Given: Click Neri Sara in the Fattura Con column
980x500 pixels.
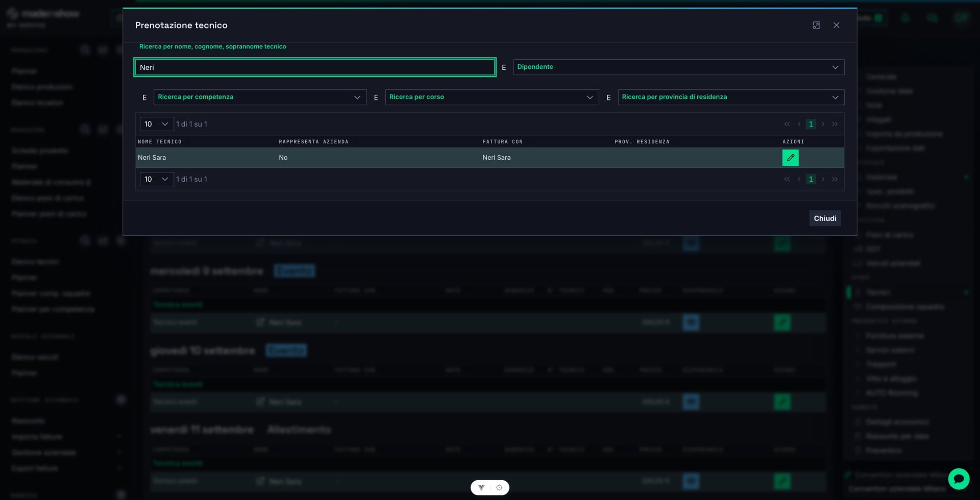Looking at the screenshot, I should [x=496, y=158].
